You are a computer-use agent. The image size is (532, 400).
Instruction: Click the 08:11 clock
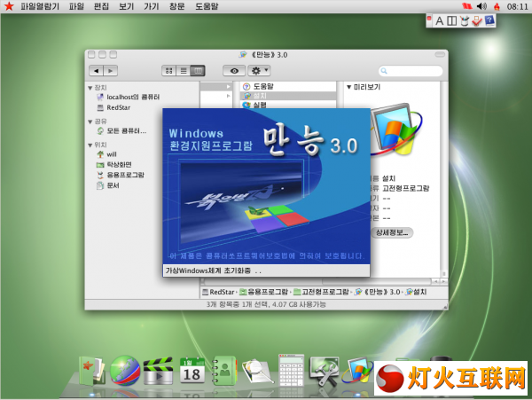click(x=517, y=6)
